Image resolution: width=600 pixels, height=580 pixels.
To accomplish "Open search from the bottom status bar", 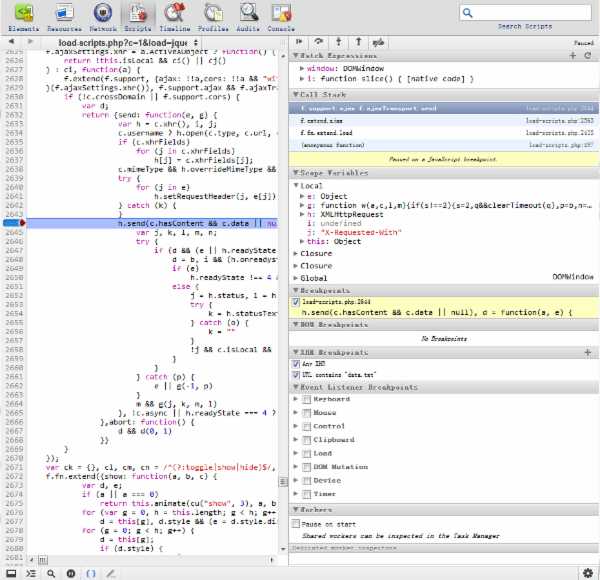I will tap(51, 573).
